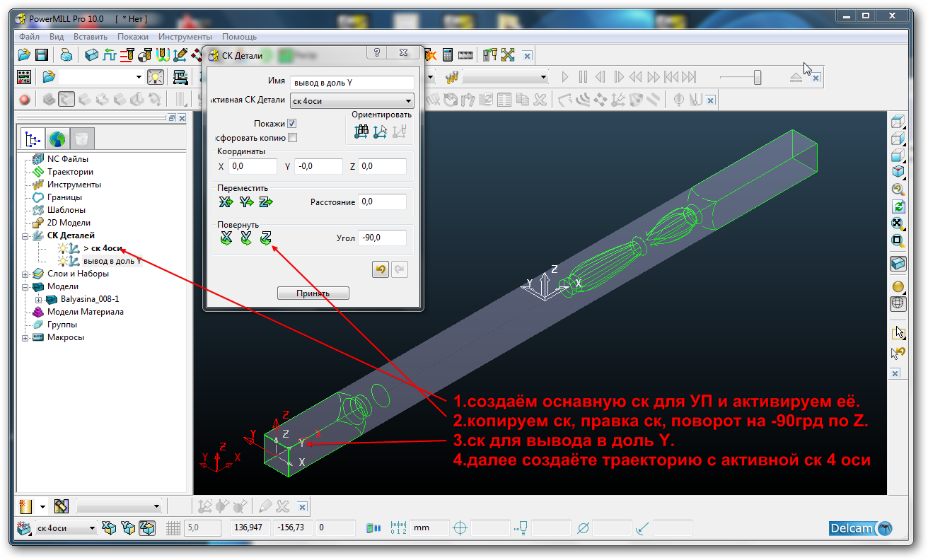Close the СК Детали dialog
The width and height of the screenshot is (928, 560).
[402, 53]
